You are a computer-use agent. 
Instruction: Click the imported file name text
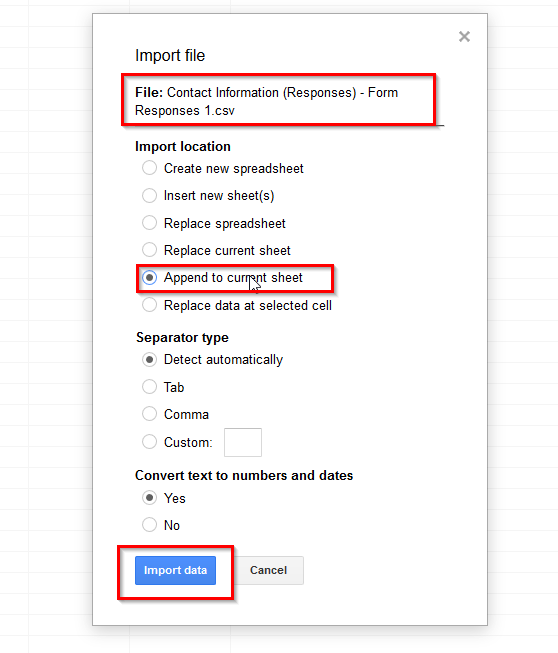pos(267,101)
